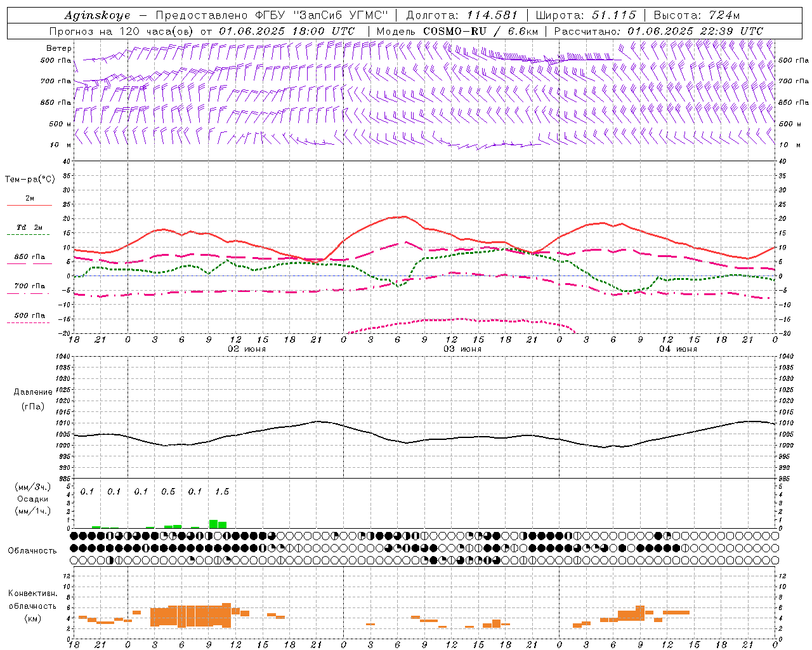Viewport: 812px width, 650px height.
Task: Select the Td 2м dew point legend entry
Action: tap(29, 230)
